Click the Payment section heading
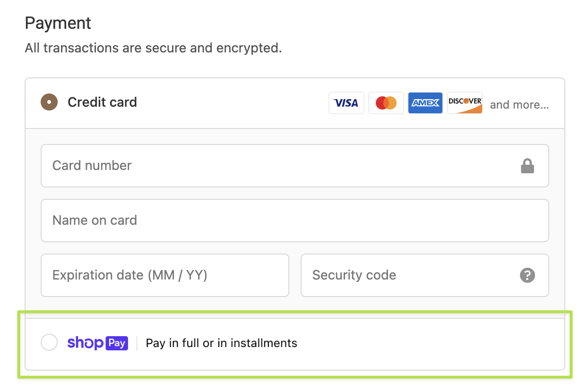This screenshot has width=588, height=390. pyautogui.click(x=58, y=23)
